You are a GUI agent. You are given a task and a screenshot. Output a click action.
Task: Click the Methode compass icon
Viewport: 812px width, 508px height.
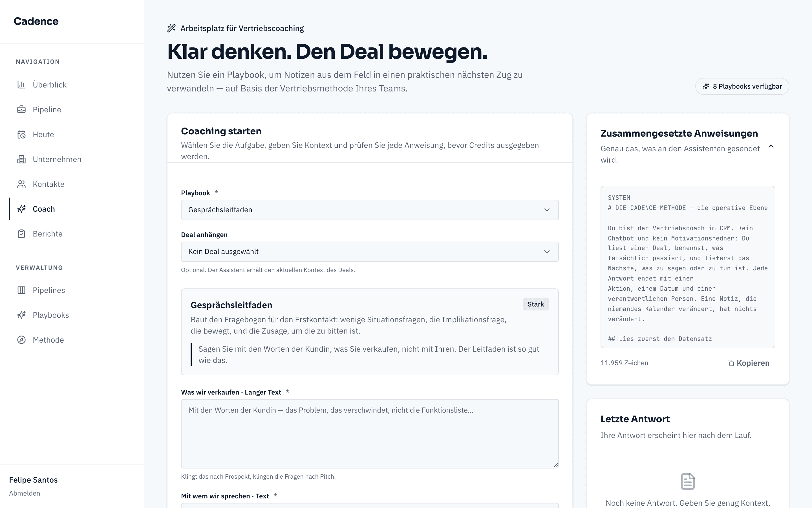[x=21, y=340]
